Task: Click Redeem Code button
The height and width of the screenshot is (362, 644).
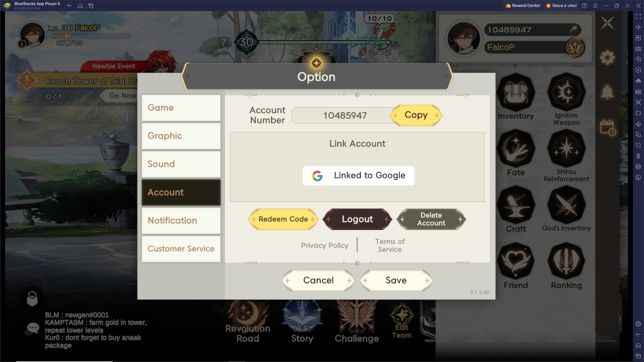Action: pyautogui.click(x=283, y=219)
